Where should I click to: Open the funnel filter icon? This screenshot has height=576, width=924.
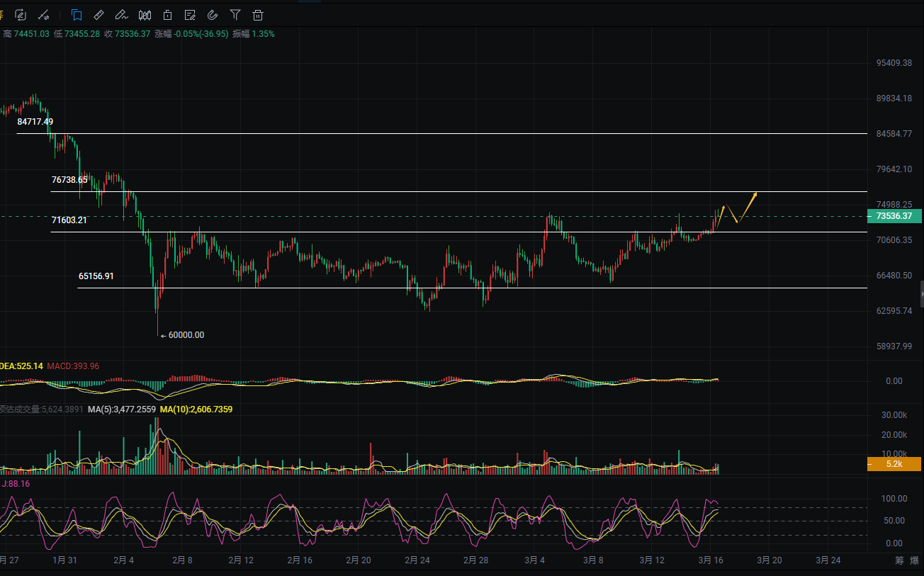coord(235,14)
